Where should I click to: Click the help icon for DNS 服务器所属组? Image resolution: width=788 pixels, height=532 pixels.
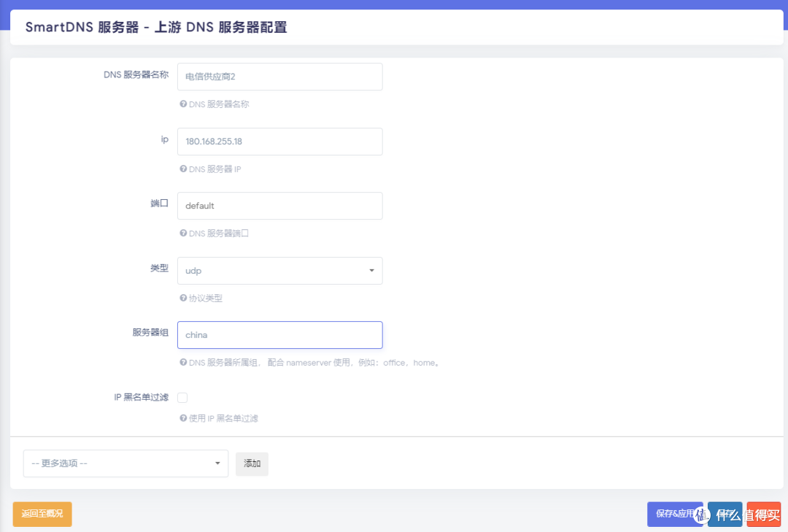pos(183,363)
